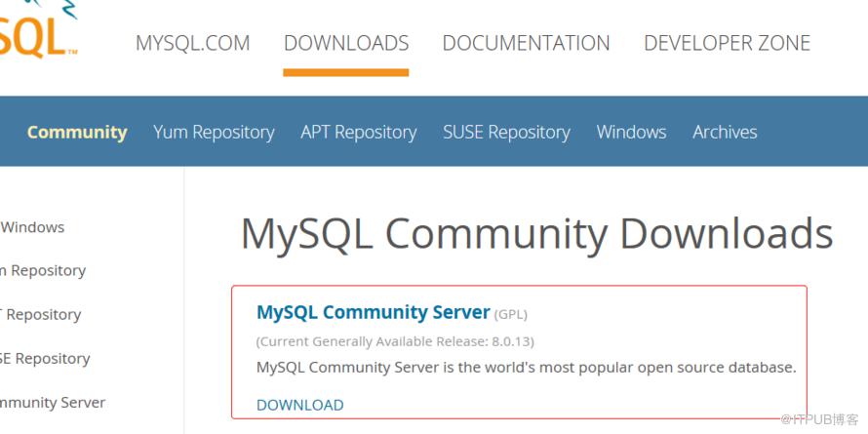Screen dimensions: 868x434
Task: Click sidebar link ending in 'SE Repository'
Action: click(x=45, y=359)
